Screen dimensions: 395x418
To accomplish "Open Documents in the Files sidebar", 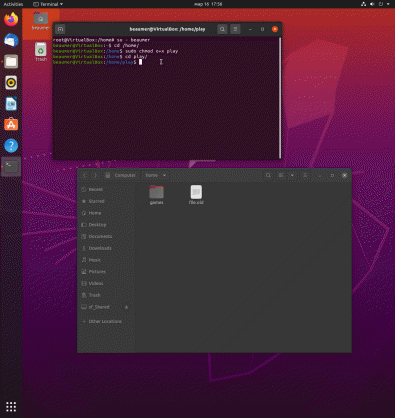I will point(106,236).
